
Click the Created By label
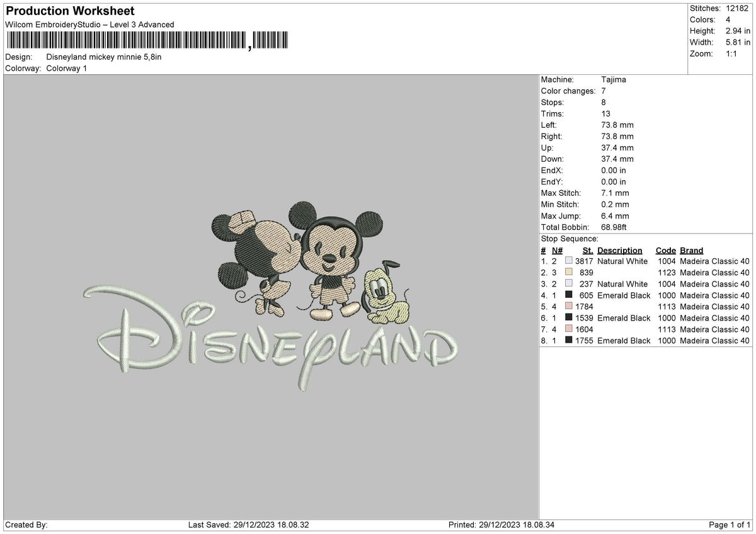pyautogui.click(x=26, y=525)
